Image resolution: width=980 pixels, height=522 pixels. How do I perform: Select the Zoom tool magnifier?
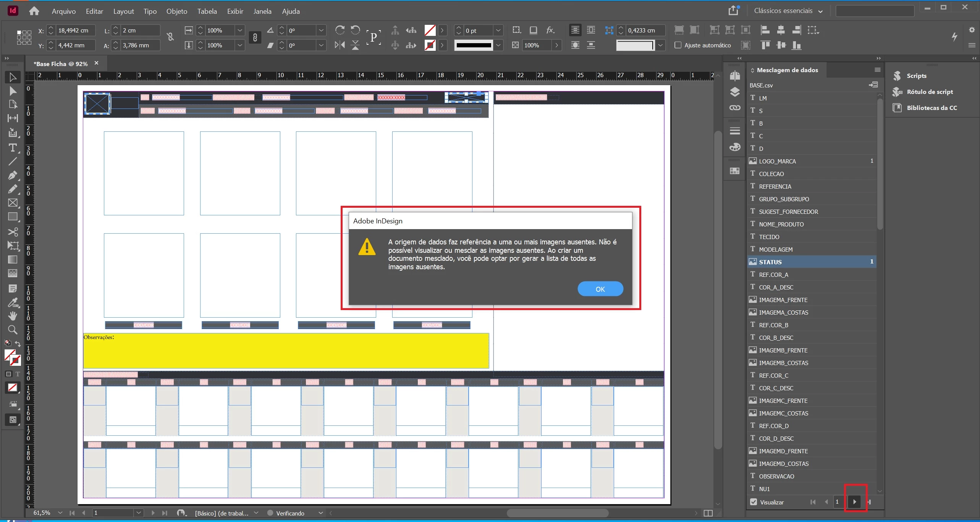(13, 330)
